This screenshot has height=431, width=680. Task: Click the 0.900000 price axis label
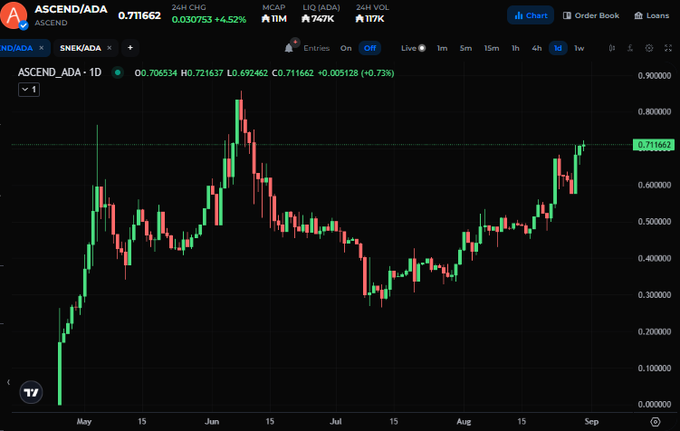click(654, 75)
